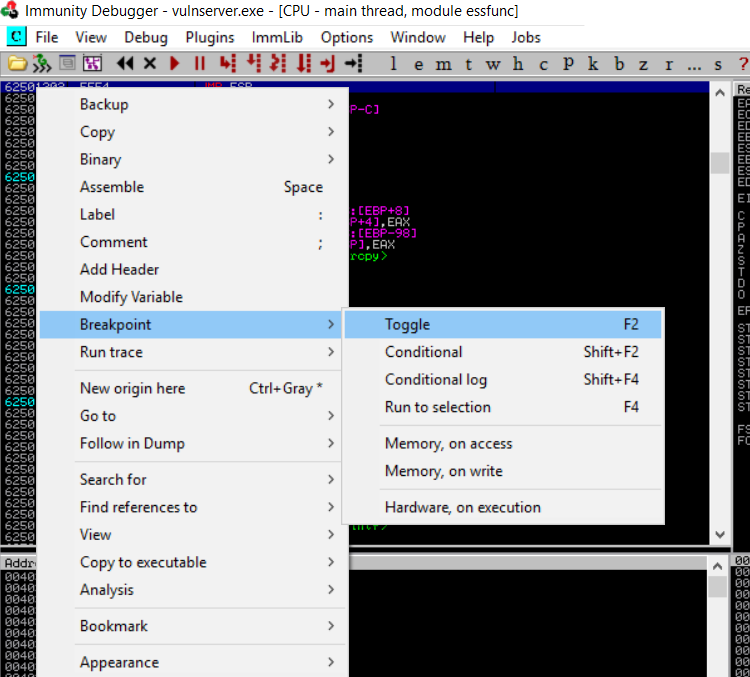This screenshot has height=677, width=750.
Task: Click the Open file folder icon
Action: 17,63
